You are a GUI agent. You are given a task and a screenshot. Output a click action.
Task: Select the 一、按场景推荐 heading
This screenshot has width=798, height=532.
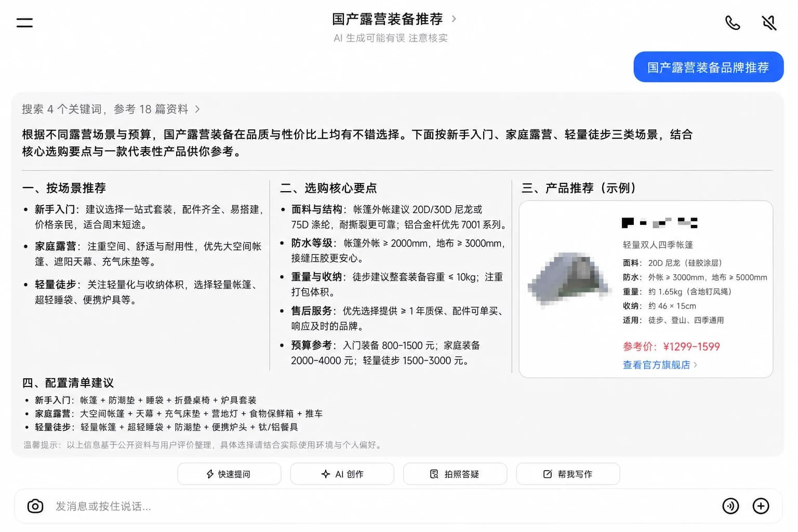tap(64, 188)
